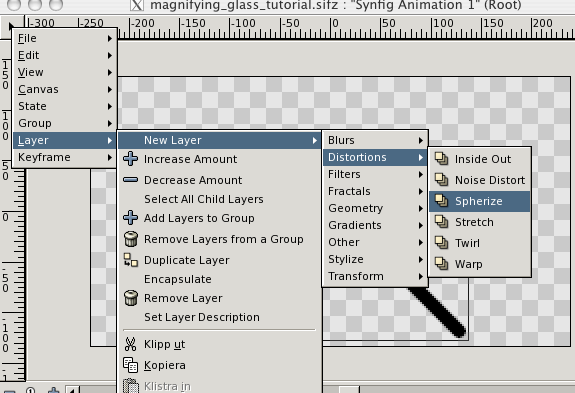Click the Remove Layer trash icon
This screenshot has width=575, height=393.
[x=131, y=298]
